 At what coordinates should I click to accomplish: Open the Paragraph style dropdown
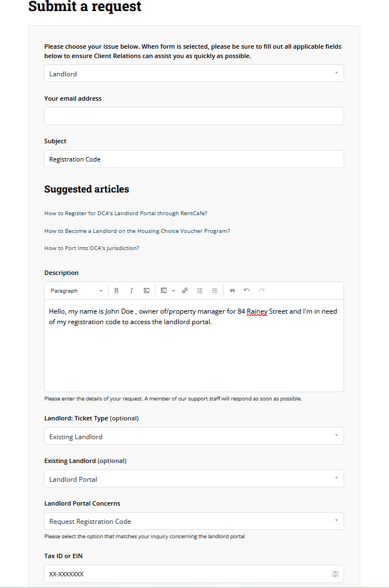(x=76, y=291)
